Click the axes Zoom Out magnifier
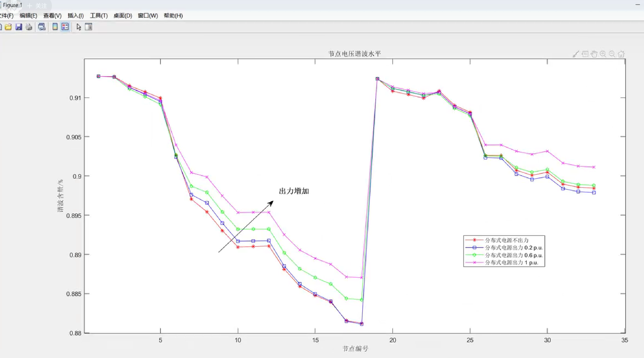This screenshot has height=358, width=644. click(x=612, y=54)
